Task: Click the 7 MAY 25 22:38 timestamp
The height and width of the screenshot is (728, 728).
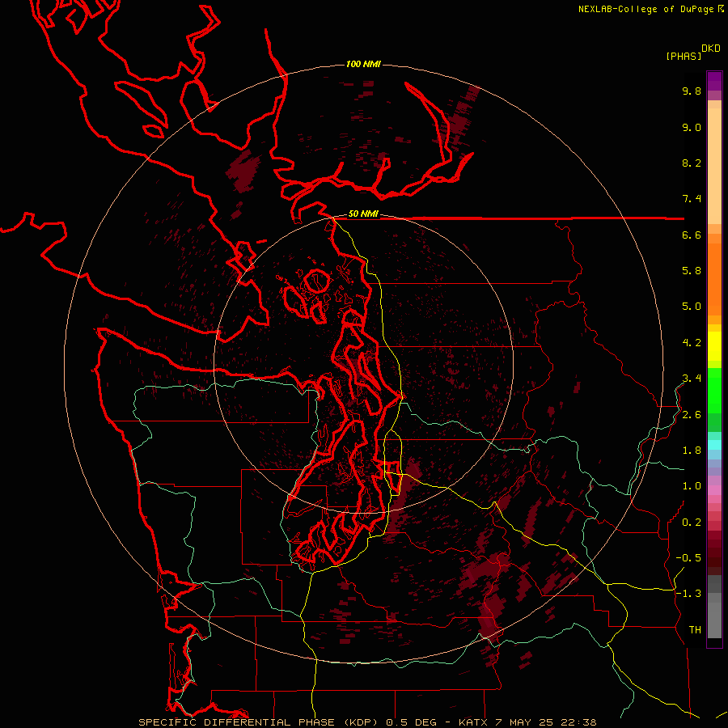Action: tap(544, 722)
